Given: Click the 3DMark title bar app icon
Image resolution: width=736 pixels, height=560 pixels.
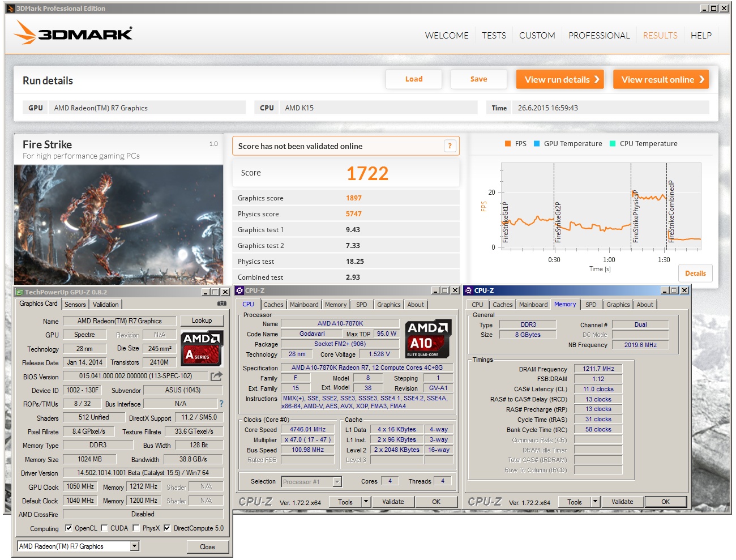Looking at the screenshot, I should click(10, 8).
